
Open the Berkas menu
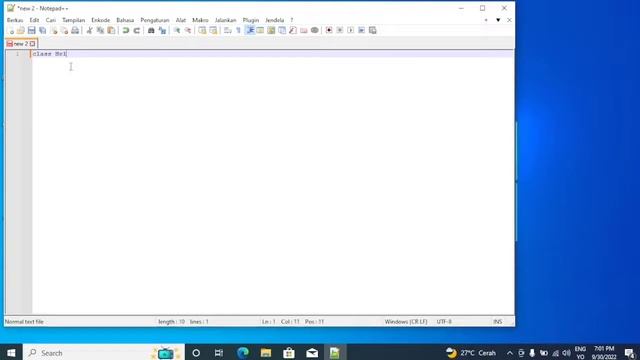point(15,20)
